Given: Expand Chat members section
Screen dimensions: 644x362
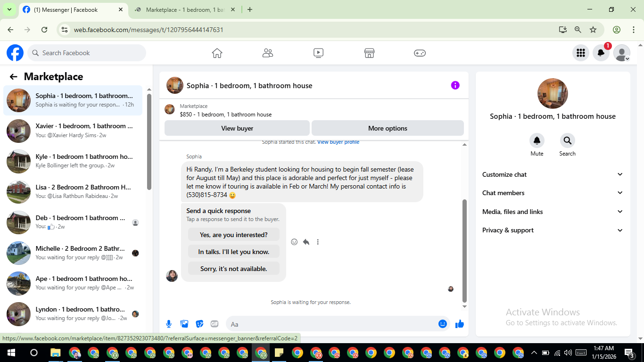Looking at the screenshot, I should [553, 193].
